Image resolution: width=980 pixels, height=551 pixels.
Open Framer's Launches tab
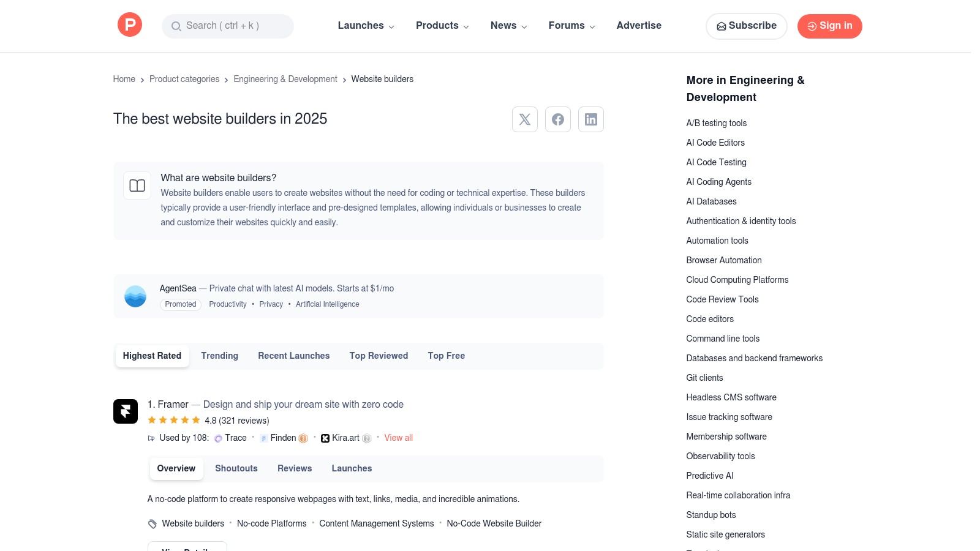click(352, 468)
